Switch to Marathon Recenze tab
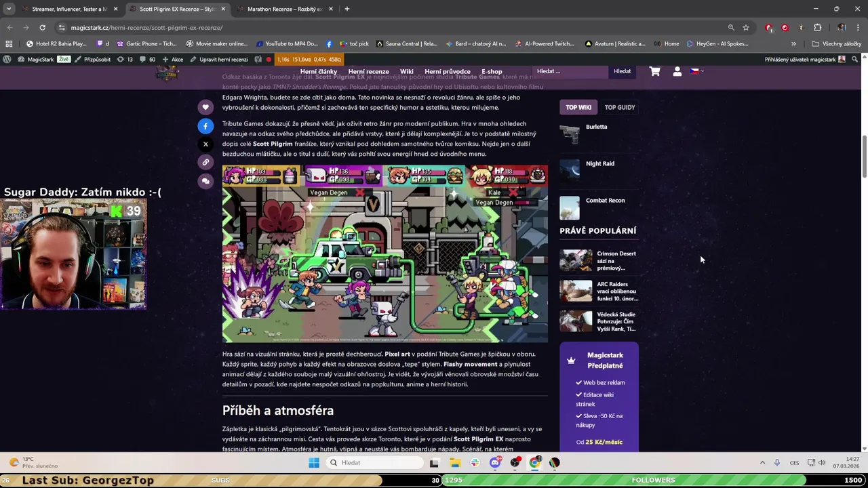 (285, 9)
